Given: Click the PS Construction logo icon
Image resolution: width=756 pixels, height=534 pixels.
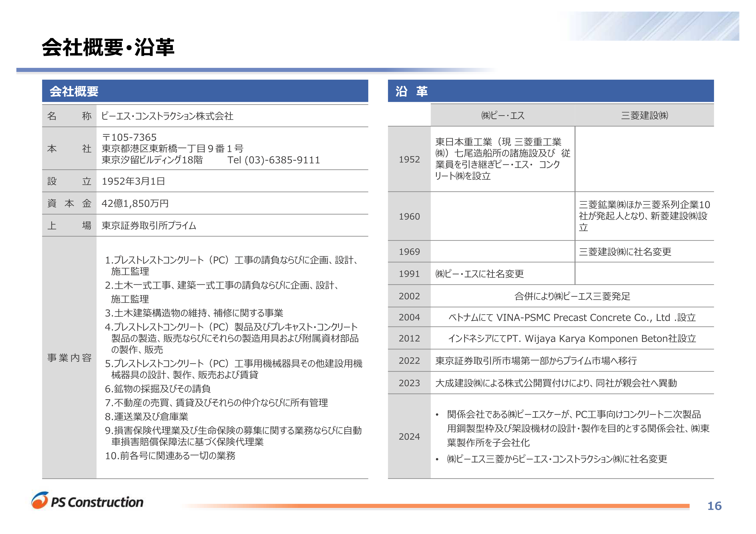Looking at the screenshot, I should tap(40, 501).
